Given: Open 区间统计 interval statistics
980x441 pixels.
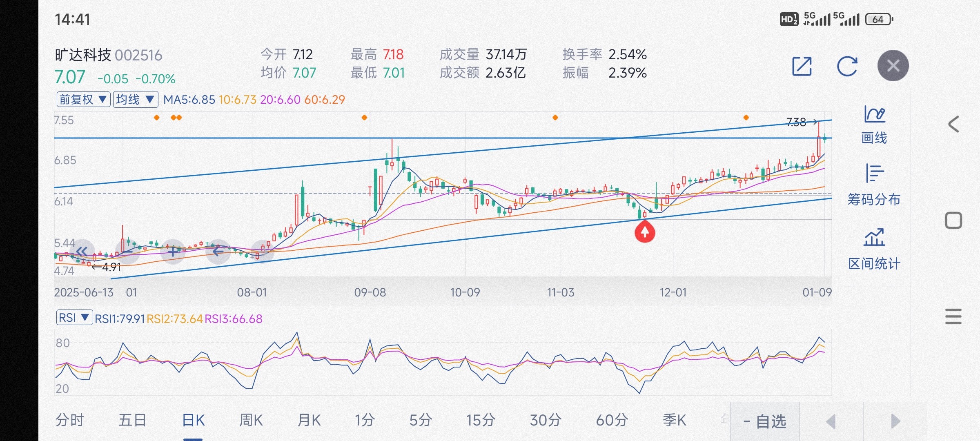Looking at the screenshot, I should [x=874, y=249].
